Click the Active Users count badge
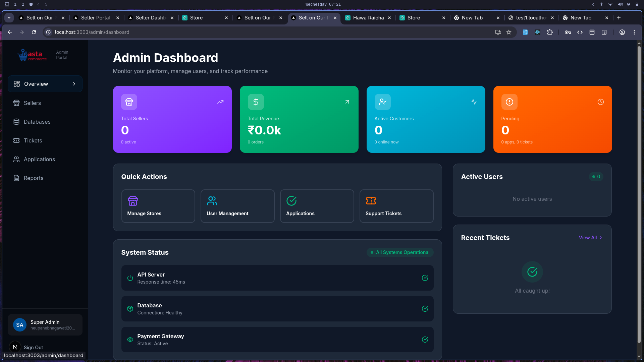644x362 pixels. (x=596, y=177)
